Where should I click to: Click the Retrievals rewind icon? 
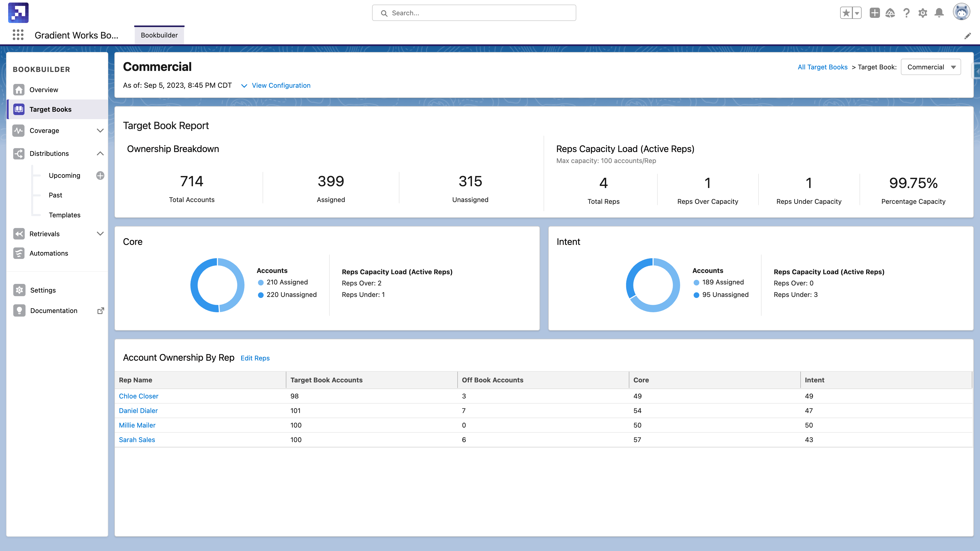tap(19, 234)
